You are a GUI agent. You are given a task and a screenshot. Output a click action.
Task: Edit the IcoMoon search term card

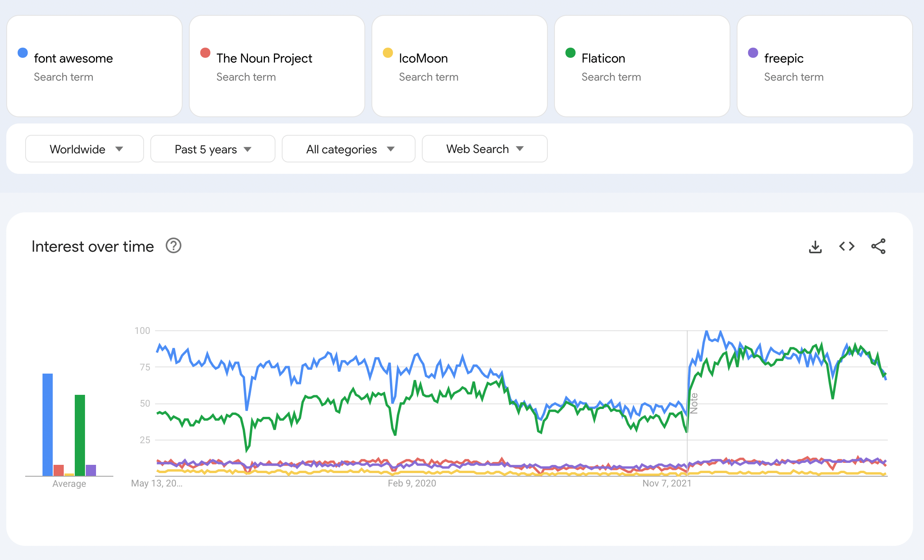[x=460, y=66]
